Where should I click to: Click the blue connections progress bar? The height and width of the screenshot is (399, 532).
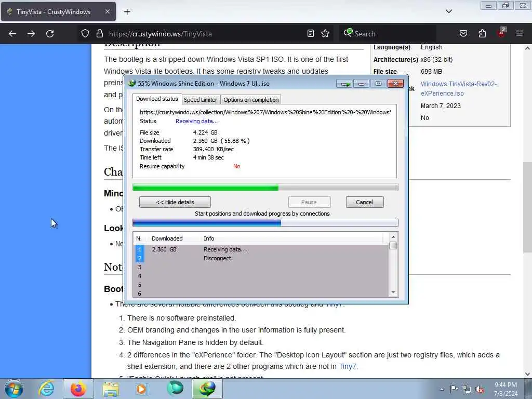[x=265, y=223]
